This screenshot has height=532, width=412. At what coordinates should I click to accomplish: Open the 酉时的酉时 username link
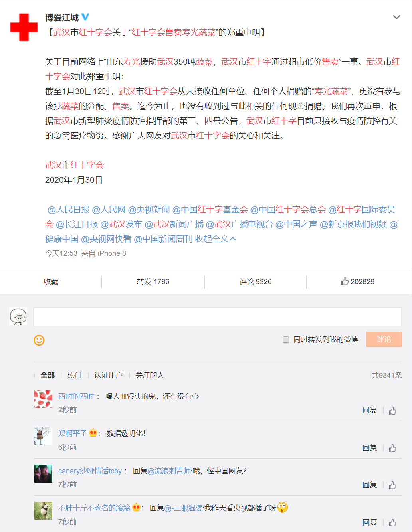pyautogui.click(x=76, y=396)
